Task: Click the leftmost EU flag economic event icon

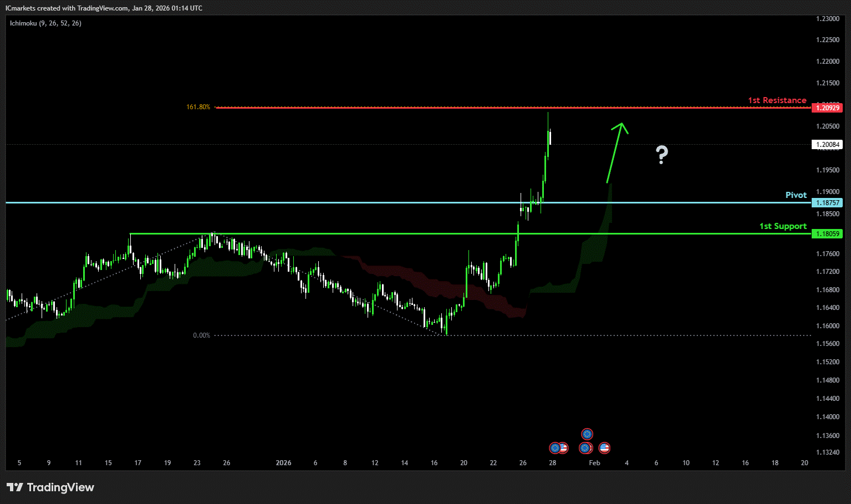Action: 554,447
